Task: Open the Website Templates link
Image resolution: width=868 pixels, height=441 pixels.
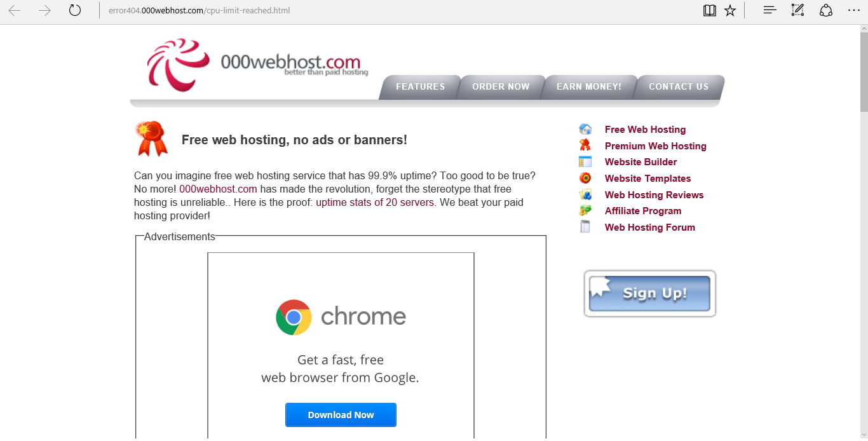Action: (648, 179)
